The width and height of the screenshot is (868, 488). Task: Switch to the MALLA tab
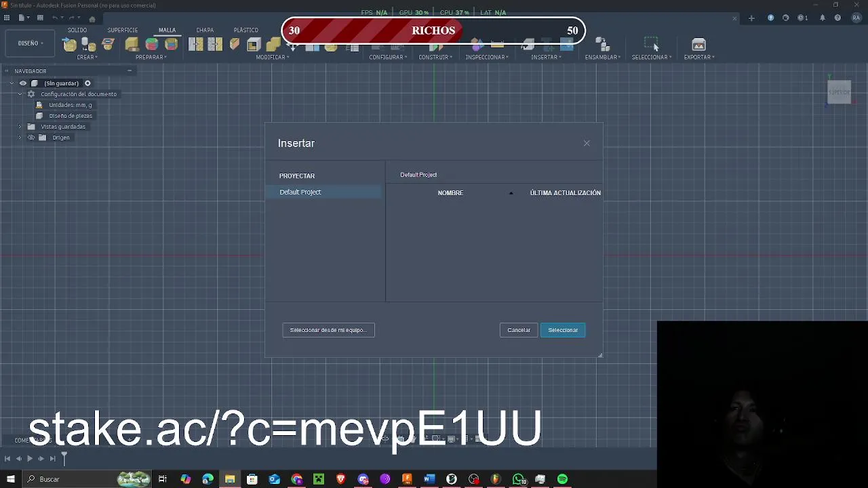167,30
